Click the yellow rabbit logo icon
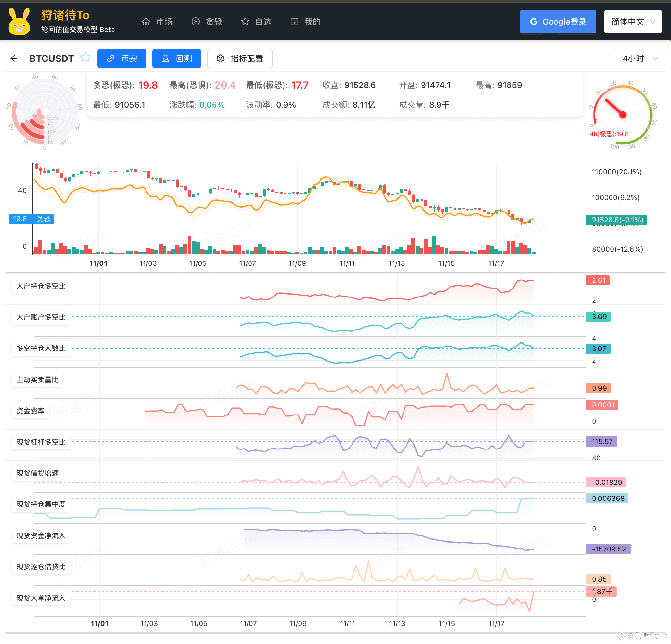This screenshot has height=644, width=671. tap(19, 22)
